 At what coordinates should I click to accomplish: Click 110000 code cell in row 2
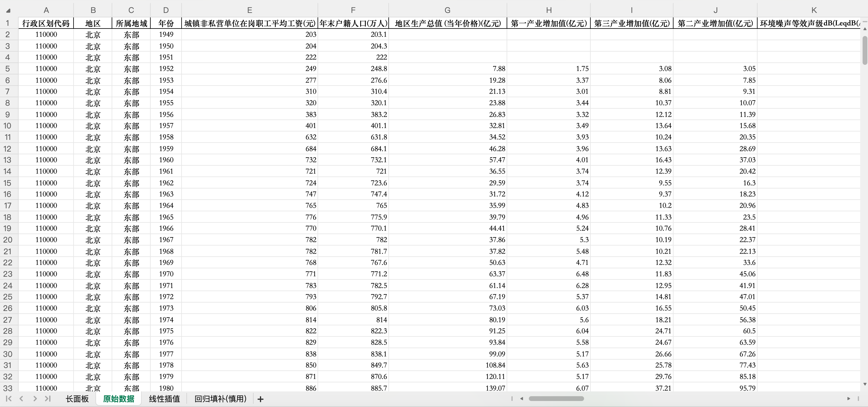(x=46, y=34)
